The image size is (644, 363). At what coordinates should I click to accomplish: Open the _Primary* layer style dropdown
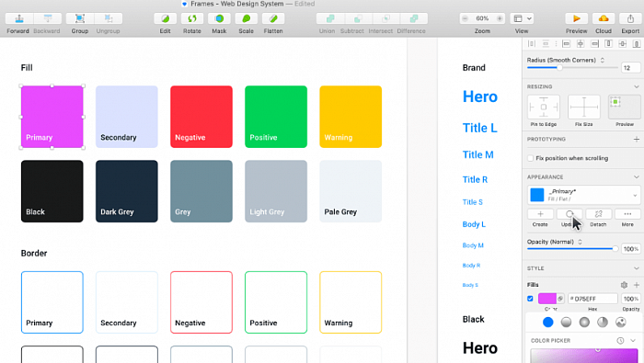tap(583, 195)
